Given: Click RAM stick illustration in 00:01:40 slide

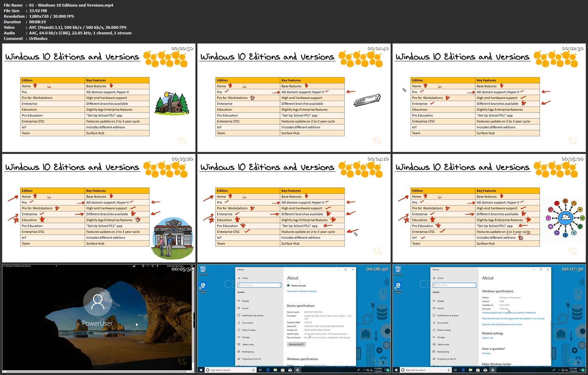Looking at the screenshot, I should (x=367, y=100).
